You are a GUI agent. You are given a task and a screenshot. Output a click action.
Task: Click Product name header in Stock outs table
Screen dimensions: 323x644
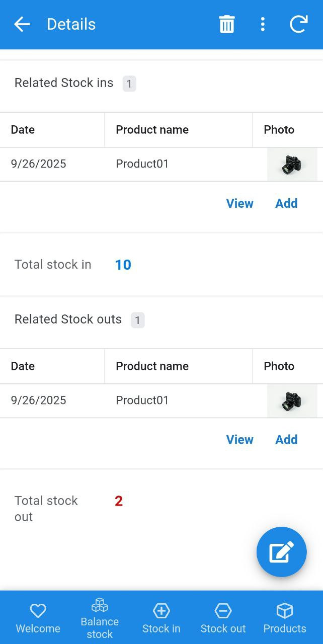[x=152, y=366]
